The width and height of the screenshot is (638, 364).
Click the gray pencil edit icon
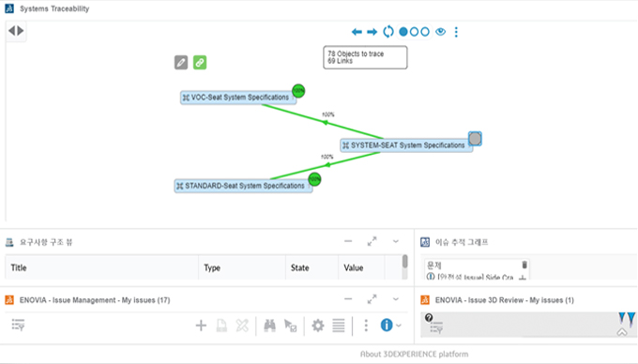[x=181, y=63]
